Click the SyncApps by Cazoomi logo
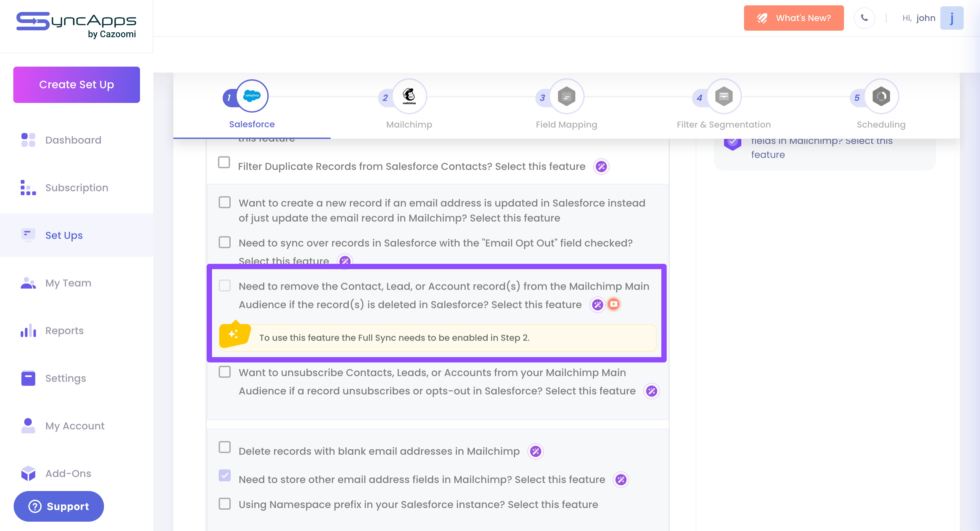980x531 pixels. pos(76,25)
